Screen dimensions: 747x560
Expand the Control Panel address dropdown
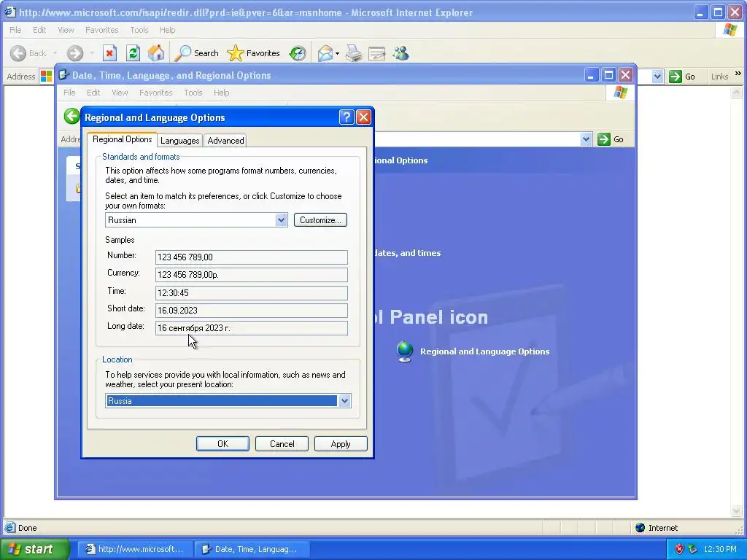586,139
